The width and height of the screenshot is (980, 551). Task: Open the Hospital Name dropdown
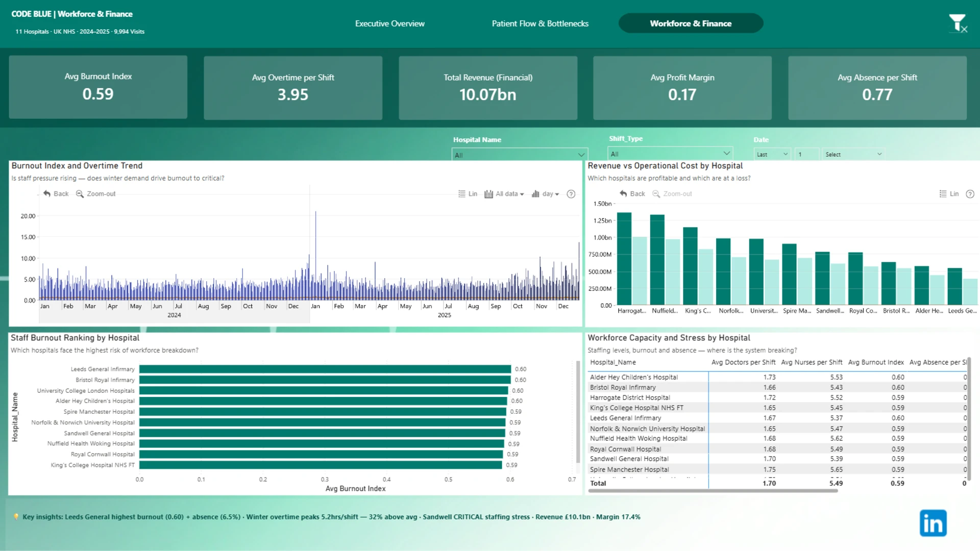[x=520, y=155]
